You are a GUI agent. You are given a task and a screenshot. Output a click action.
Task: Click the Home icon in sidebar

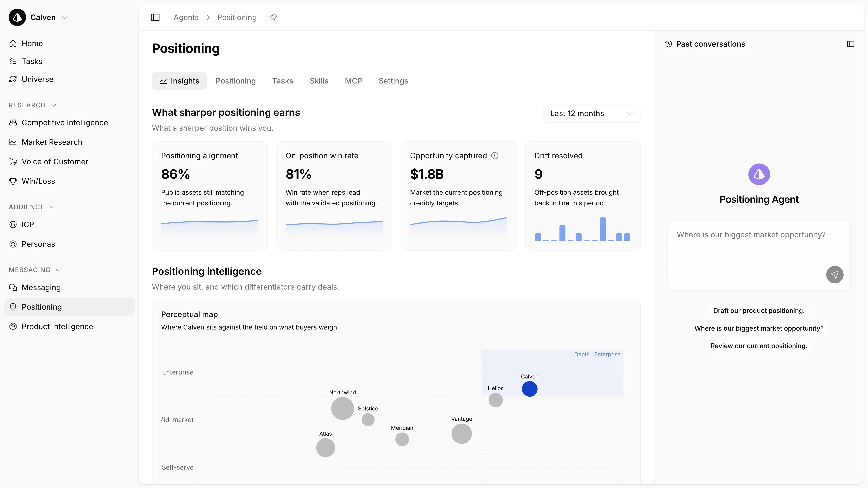(13, 43)
